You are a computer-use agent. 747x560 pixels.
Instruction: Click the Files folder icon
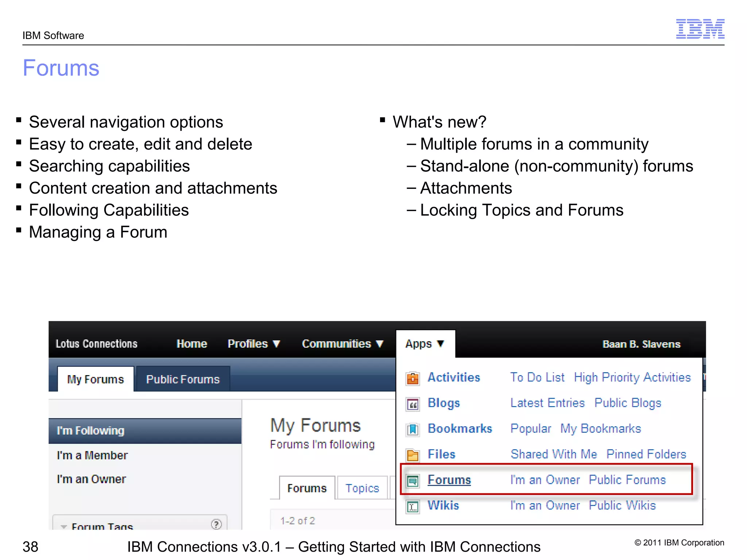pos(413,455)
